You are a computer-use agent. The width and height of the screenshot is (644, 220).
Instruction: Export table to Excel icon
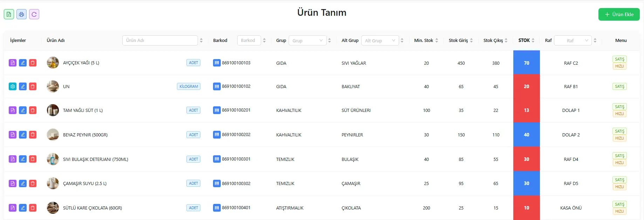click(9, 14)
